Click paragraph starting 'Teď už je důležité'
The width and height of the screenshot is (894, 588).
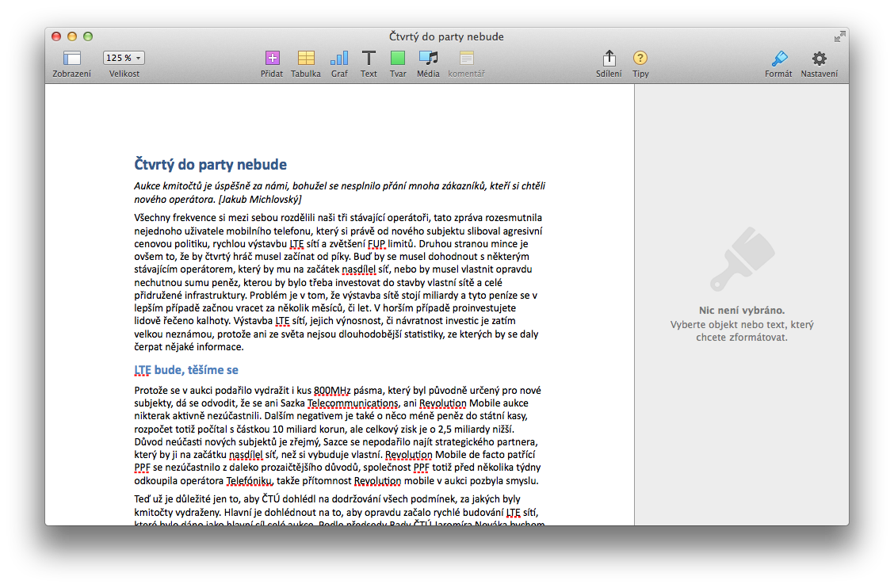[339, 512]
